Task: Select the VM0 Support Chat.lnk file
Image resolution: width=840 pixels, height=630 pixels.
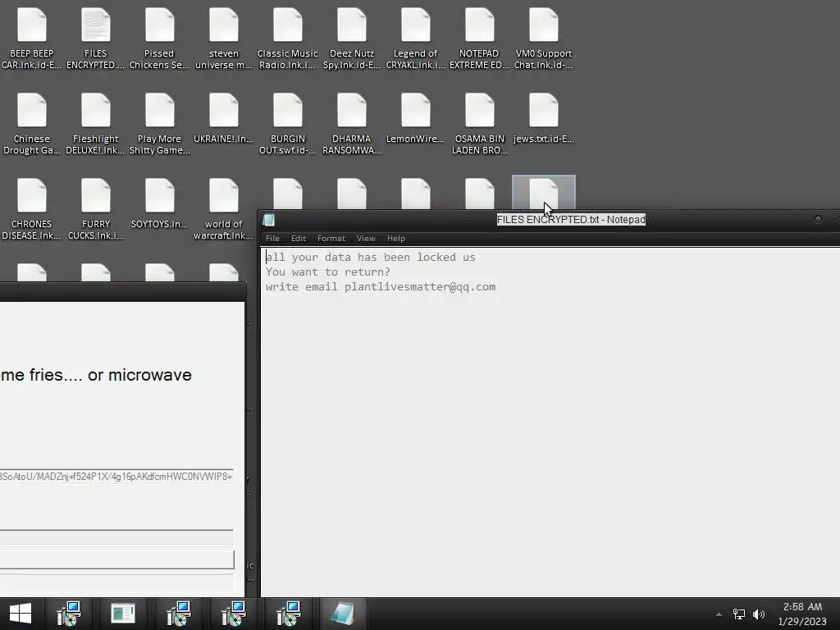Action: point(543,39)
